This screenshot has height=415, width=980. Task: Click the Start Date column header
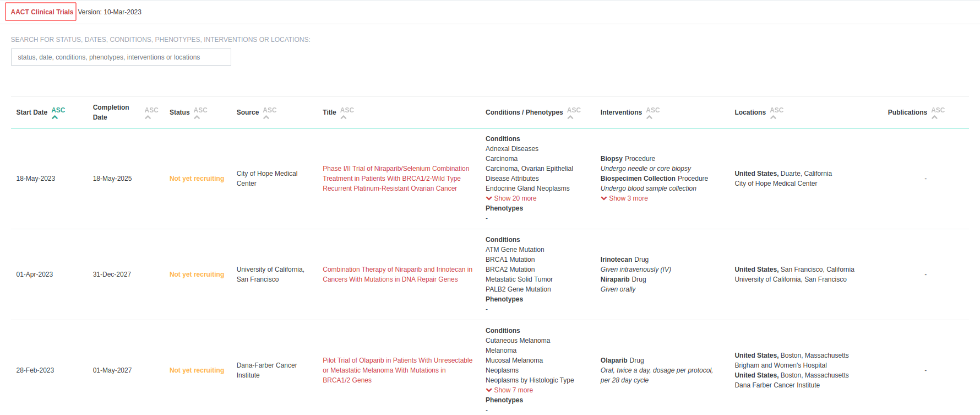coord(32,112)
